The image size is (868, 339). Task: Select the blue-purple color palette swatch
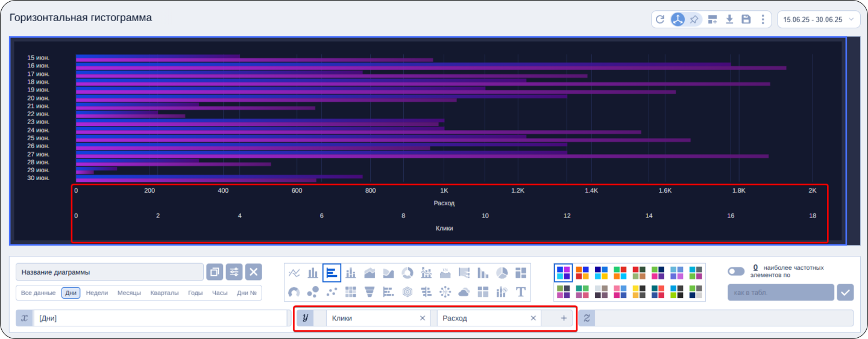[564, 273]
